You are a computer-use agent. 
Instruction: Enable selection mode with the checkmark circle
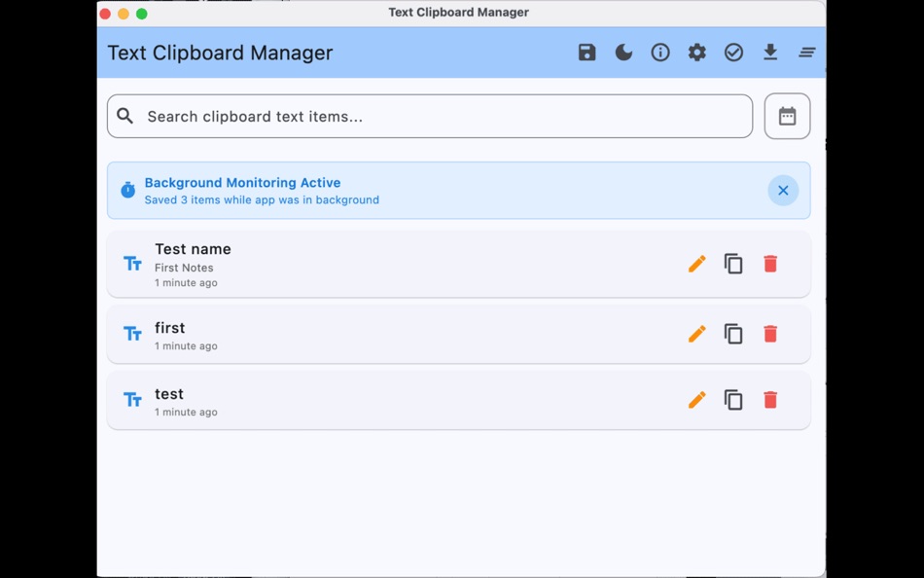(x=734, y=53)
